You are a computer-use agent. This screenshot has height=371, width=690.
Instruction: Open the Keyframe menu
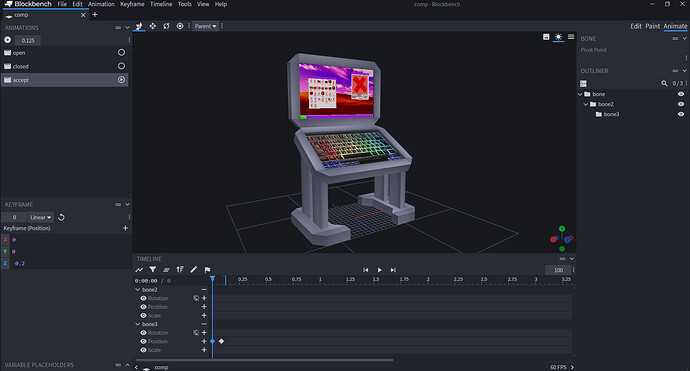pos(132,4)
